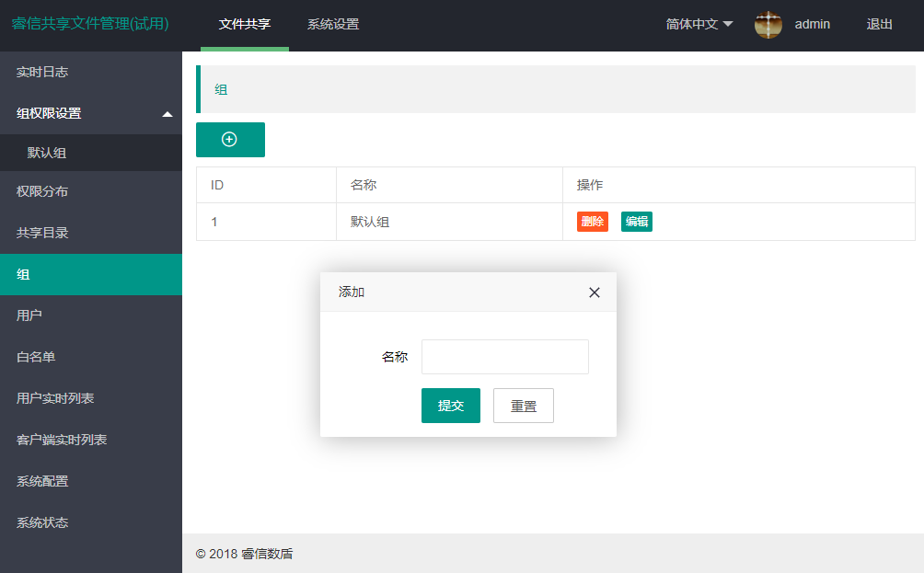The width and height of the screenshot is (924, 573).
Task: Open 用户 in the sidebar
Action: point(91,315)
